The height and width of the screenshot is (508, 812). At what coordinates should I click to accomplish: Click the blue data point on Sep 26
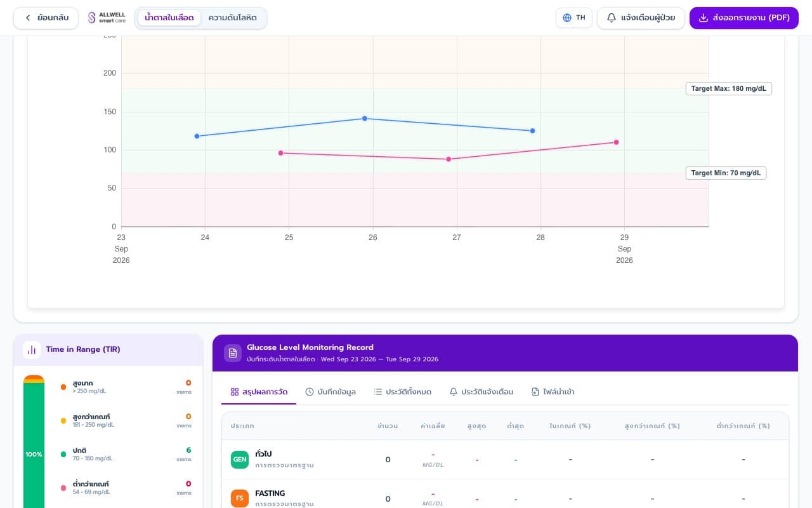click(365, 118)
